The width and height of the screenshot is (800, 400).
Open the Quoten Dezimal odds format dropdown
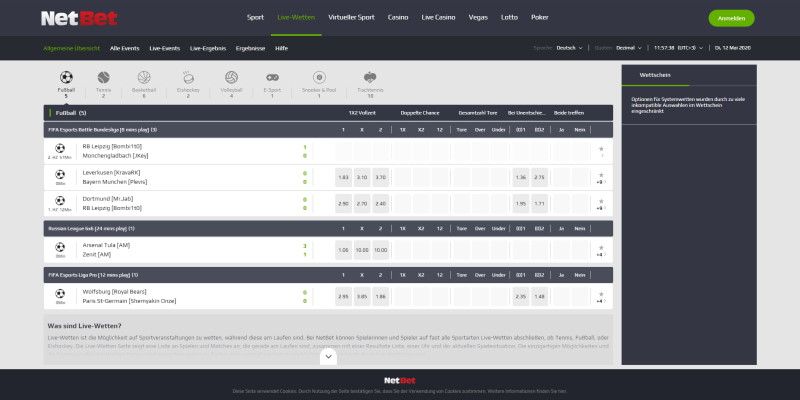[629, 48]
